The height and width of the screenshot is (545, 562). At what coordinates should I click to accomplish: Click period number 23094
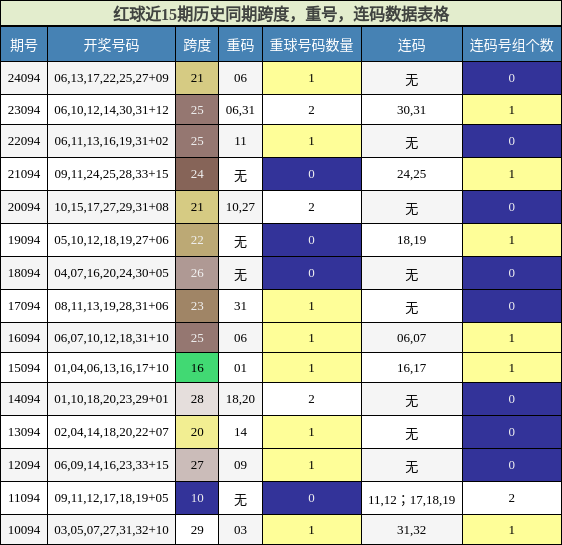pyautogui.click(x=24, y=110)
